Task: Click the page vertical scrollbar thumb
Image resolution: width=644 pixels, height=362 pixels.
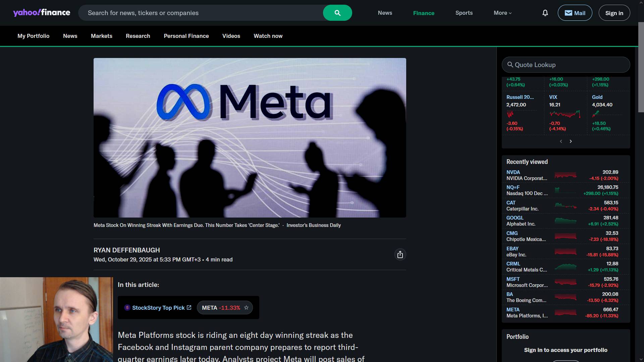Action: point(641,67)
